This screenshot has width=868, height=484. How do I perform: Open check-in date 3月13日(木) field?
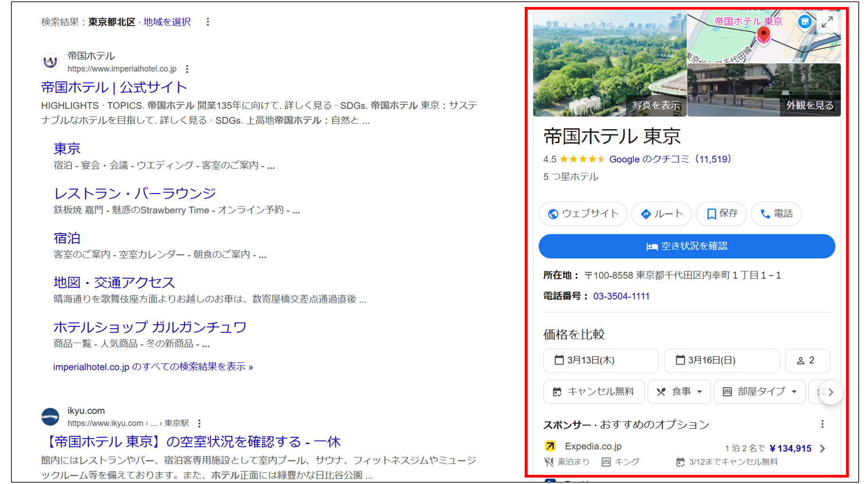pyautogui.click(x=601, y=360)
